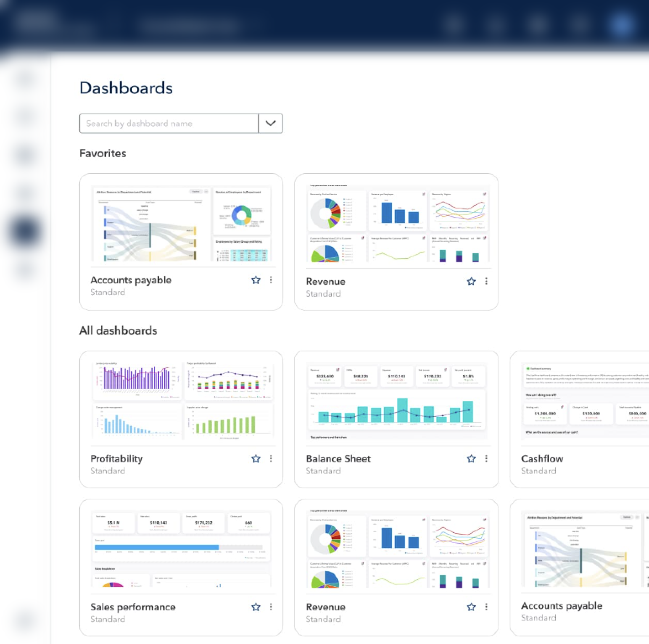Toggle favorite star on Sales performance card
649x644 pixels.
tap(256, 607)
